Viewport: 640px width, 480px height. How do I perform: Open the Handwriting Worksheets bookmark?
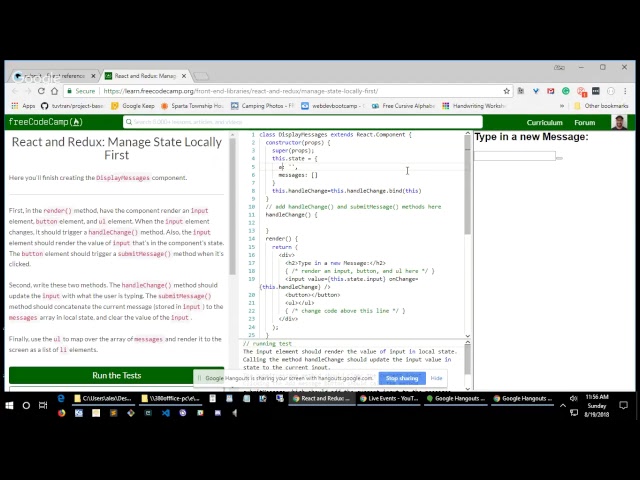(x=474, y=106)
